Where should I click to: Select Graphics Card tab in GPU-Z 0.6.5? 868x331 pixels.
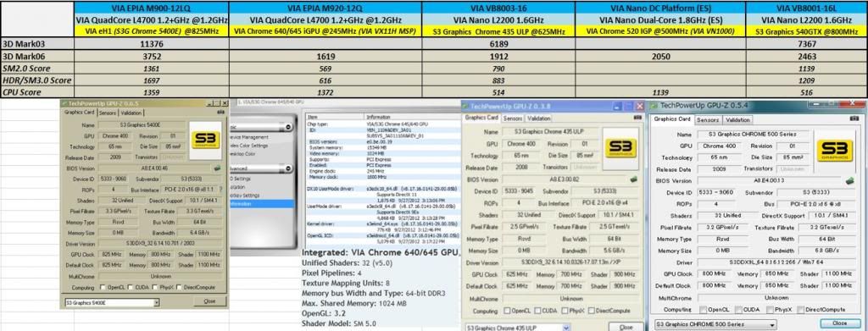[x=81, y=112]
